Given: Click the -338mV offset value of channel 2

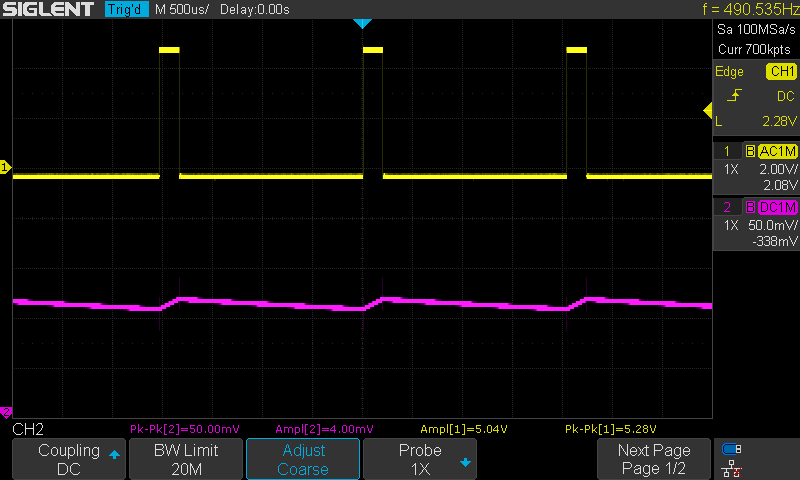Looking at the screenshot, I should tap(774, 241).
